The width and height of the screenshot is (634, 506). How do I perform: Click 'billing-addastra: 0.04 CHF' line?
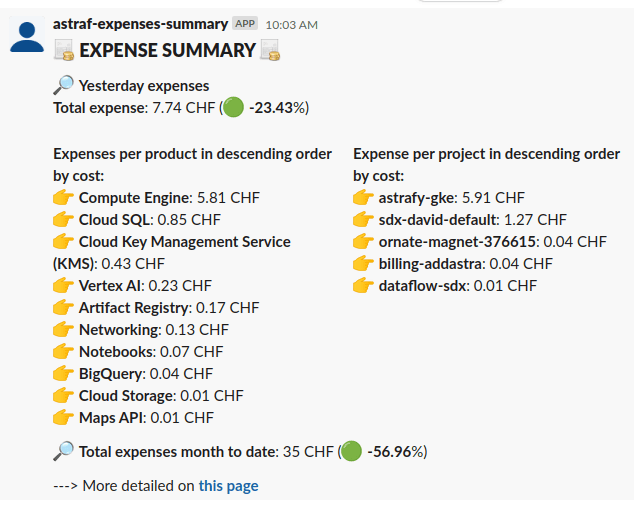[466, 264]
